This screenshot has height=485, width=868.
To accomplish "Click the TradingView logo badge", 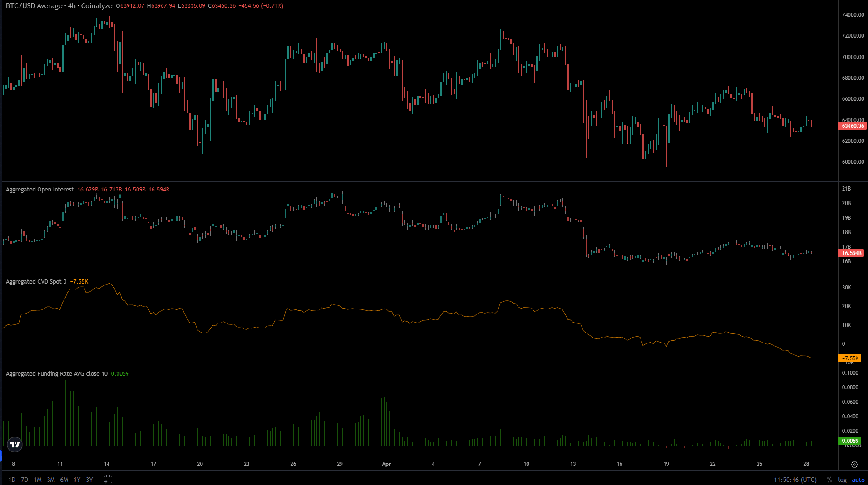I will pos(15,445).
